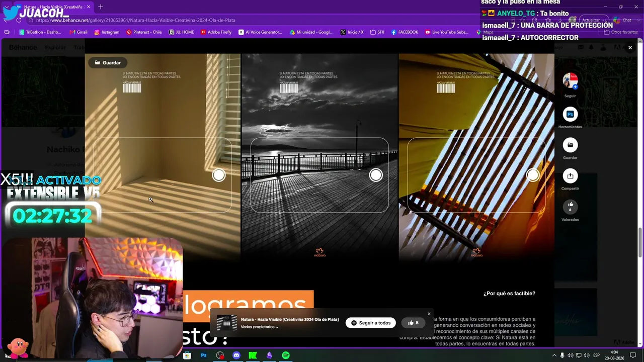Dismiss the floating project info bar

coord(429,314)
